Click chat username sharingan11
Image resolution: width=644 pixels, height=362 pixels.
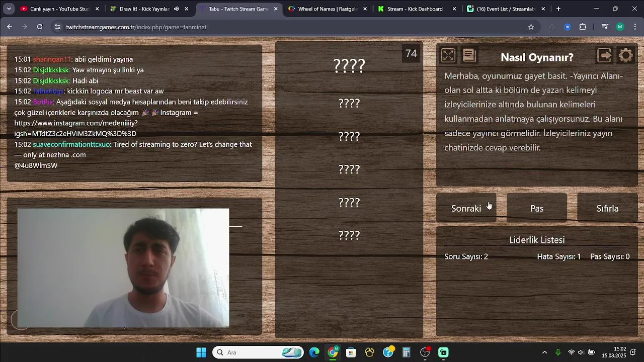[52, 59]
